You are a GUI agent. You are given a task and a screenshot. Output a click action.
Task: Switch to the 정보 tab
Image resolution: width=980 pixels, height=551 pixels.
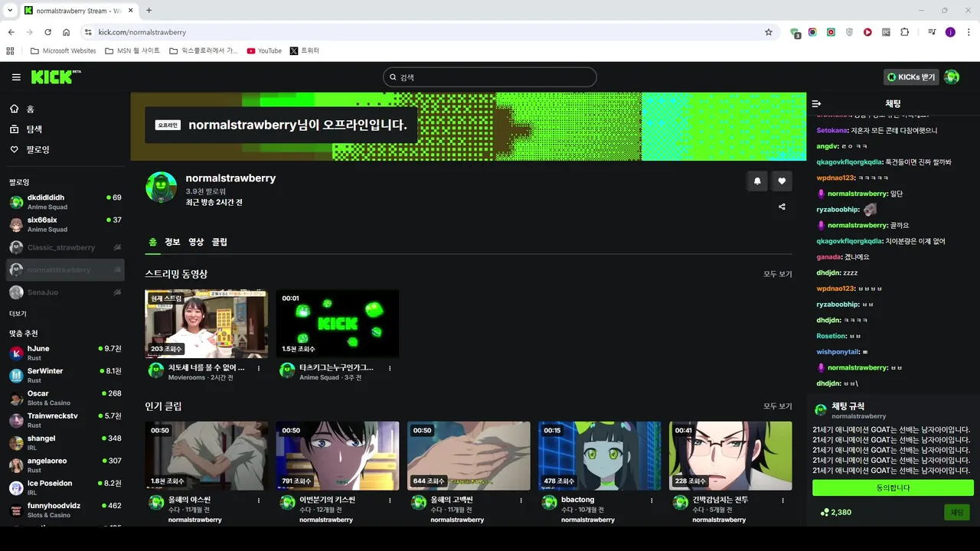(x=172, y=242)
